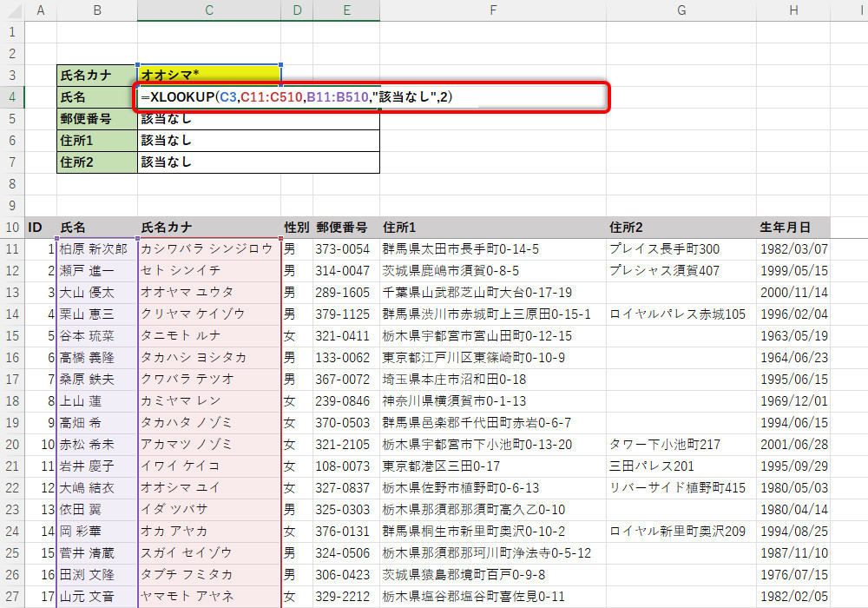Click the 性別 table header

click(x=297, y=228)
